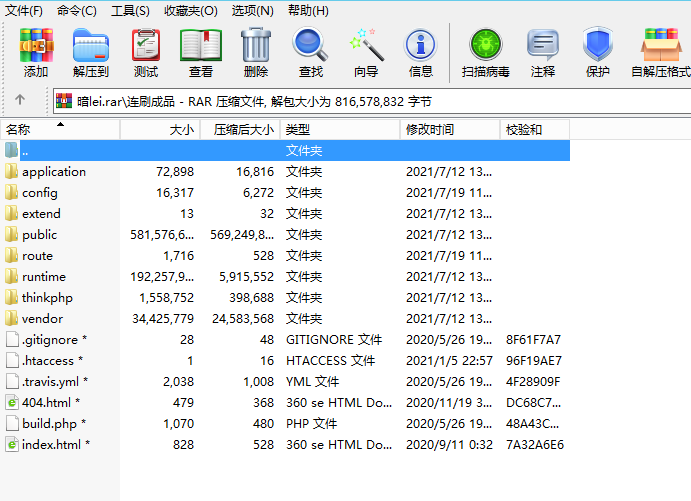Sort list by 名称 column header
The image size is (691, 501).
(60, 130)
